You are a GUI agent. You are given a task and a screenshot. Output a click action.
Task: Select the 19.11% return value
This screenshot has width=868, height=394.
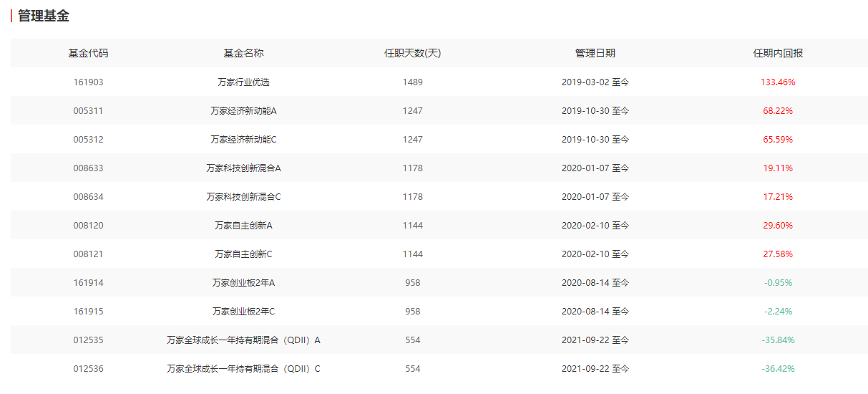[x=778, y=168]
